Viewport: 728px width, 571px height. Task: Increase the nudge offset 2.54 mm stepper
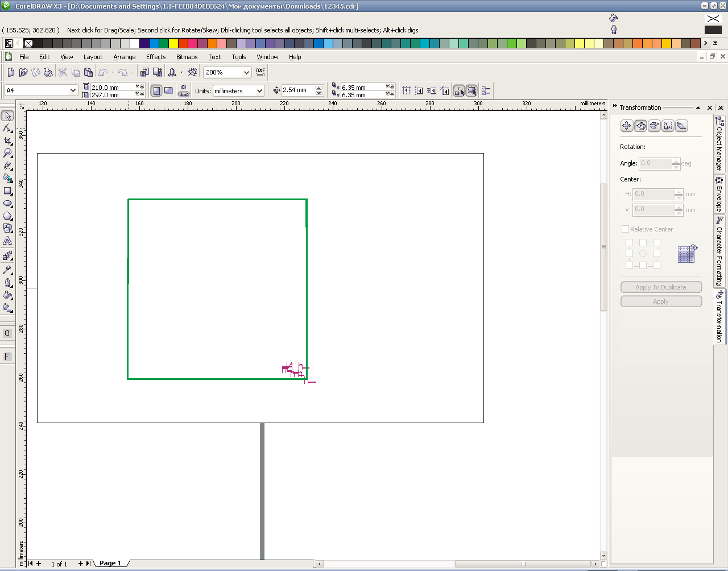(x=319, y=88)
